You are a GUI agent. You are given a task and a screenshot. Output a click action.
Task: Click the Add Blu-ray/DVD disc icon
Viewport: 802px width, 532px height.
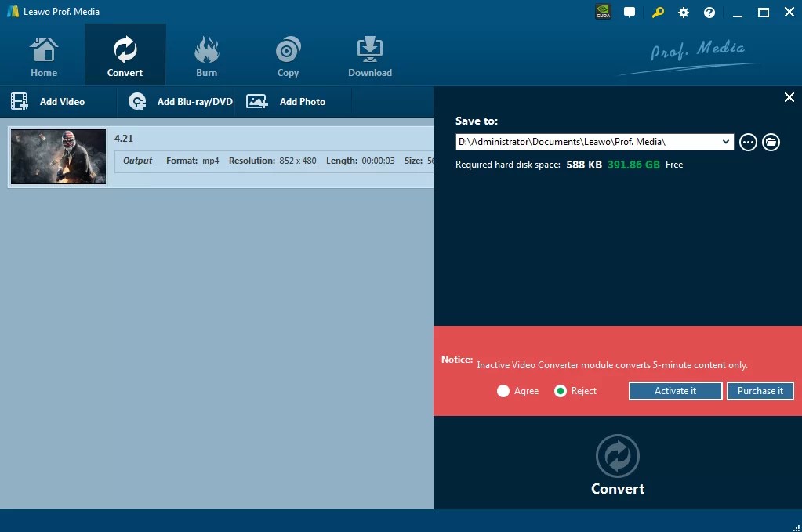(x=137, y=101)
